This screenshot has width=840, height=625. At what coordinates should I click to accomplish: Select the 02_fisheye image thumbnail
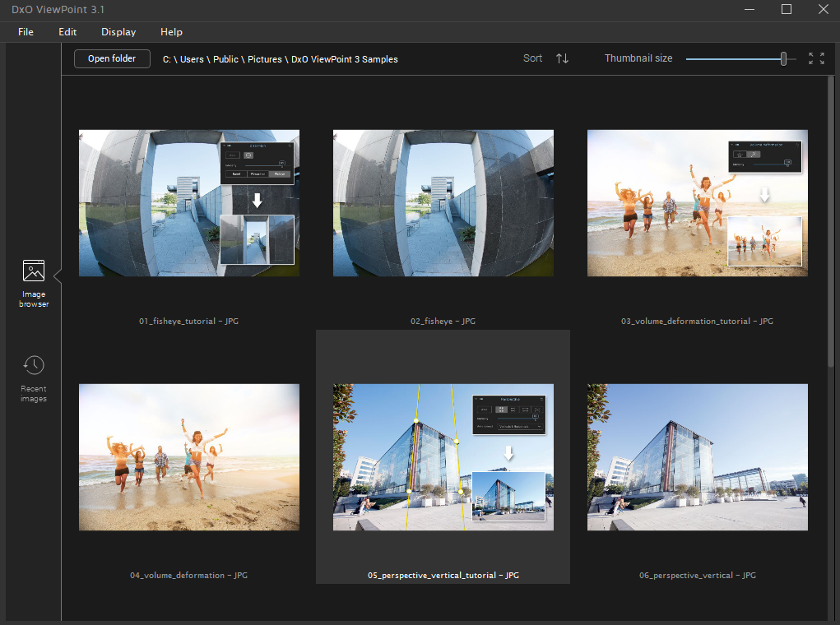pos(443,203)
